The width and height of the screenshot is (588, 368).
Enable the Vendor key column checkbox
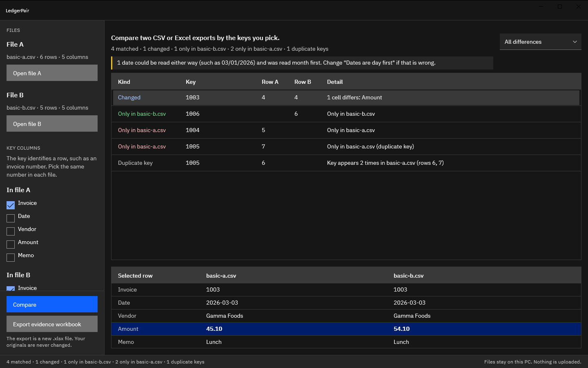[11, 231]
